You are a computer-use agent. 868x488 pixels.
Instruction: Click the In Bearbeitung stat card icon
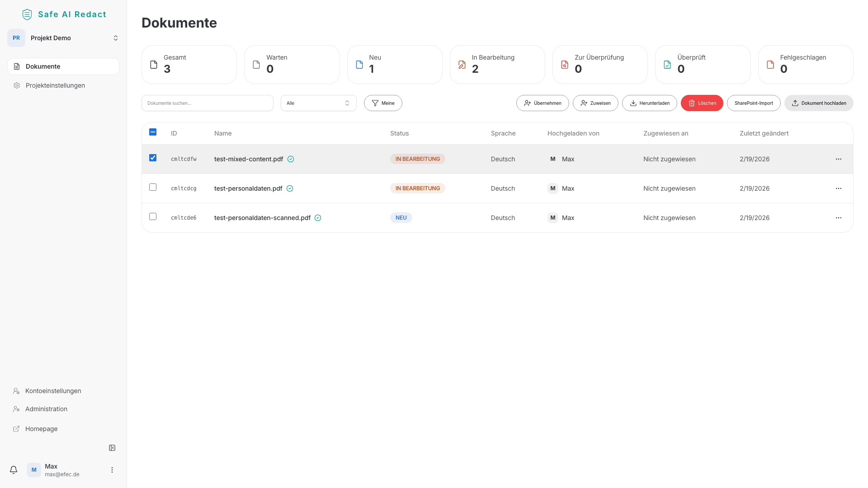pyautogui.click(x=462, y=65)
